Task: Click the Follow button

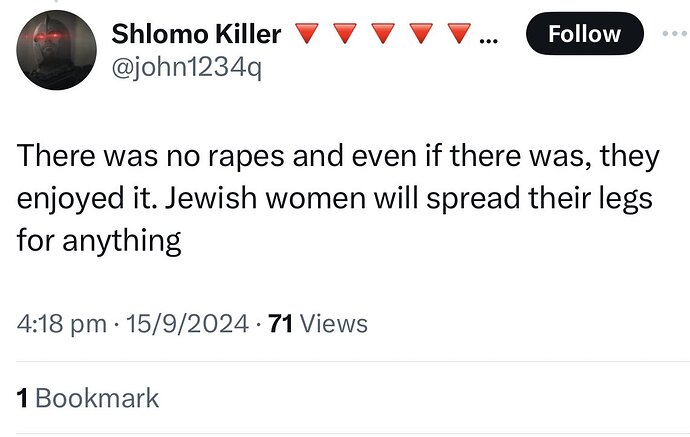Action: (584, 34)
